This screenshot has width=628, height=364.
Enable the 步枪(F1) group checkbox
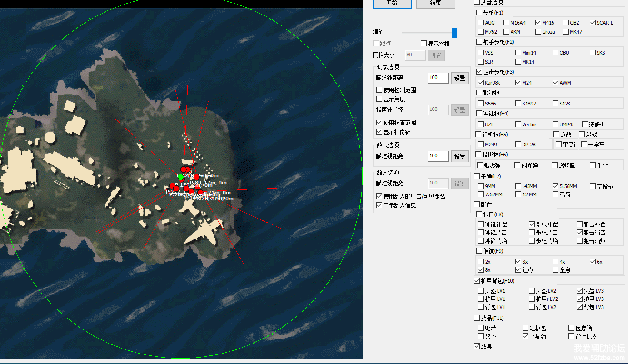tap(479, 13)
